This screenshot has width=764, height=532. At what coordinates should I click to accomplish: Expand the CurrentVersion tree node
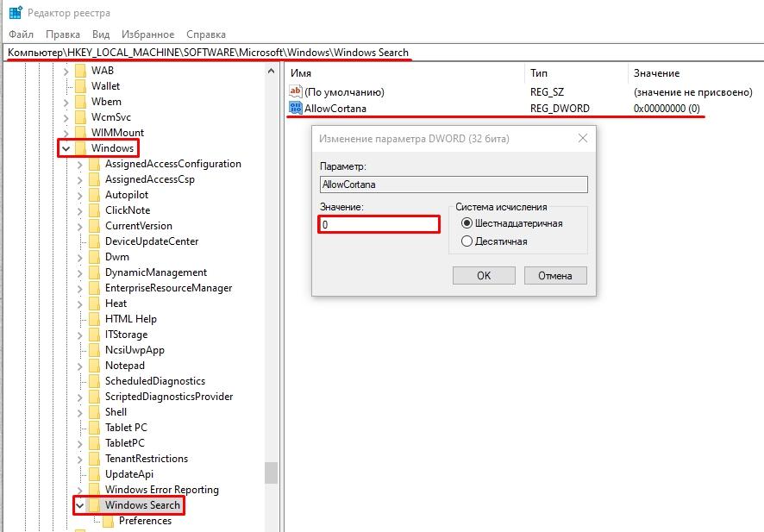pyautogui.click(x=79, y=226)
